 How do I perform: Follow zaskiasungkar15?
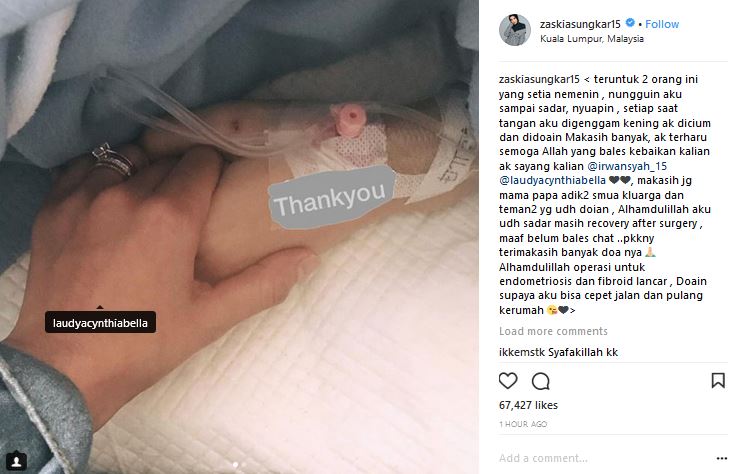[x=662, y=24]
